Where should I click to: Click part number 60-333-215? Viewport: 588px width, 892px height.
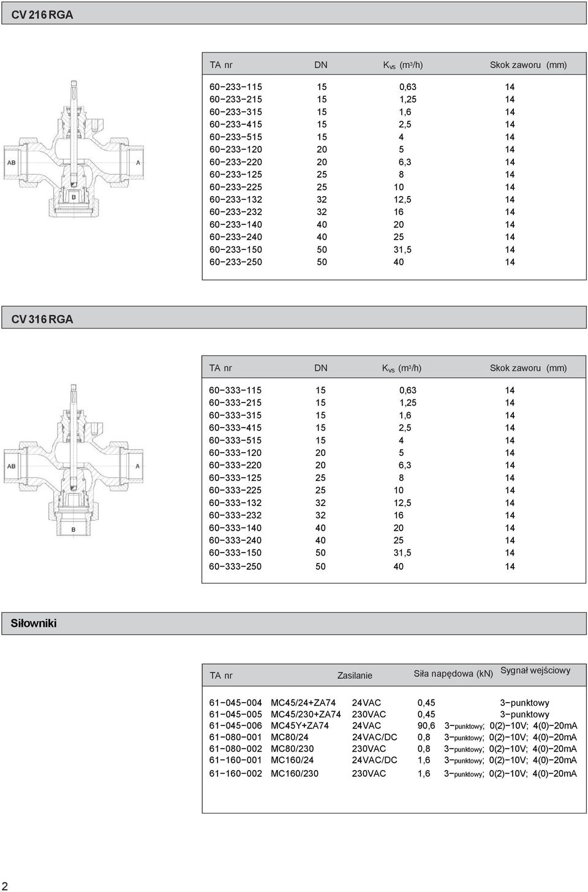[235, 403]
